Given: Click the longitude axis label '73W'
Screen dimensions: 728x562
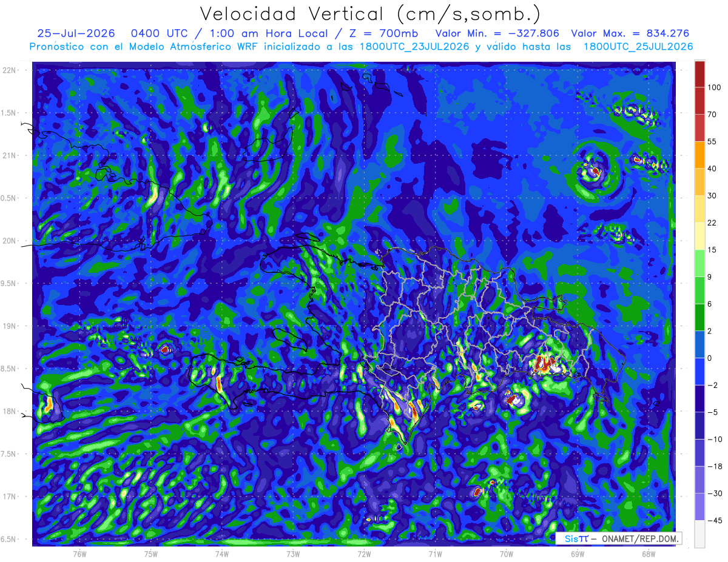Looking at the screenshot, I should [x=293, y=554].
